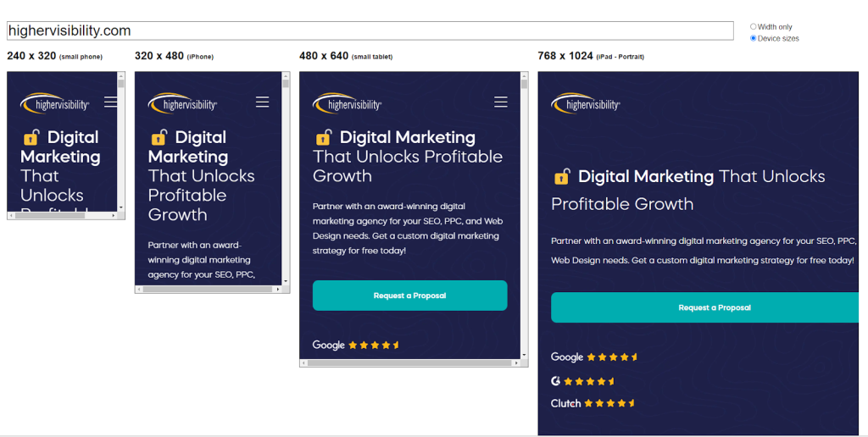Click scroll-down arrow in 320 x 480 preview
This screenshot has height=437, width=868.
(x=286, y=280)
